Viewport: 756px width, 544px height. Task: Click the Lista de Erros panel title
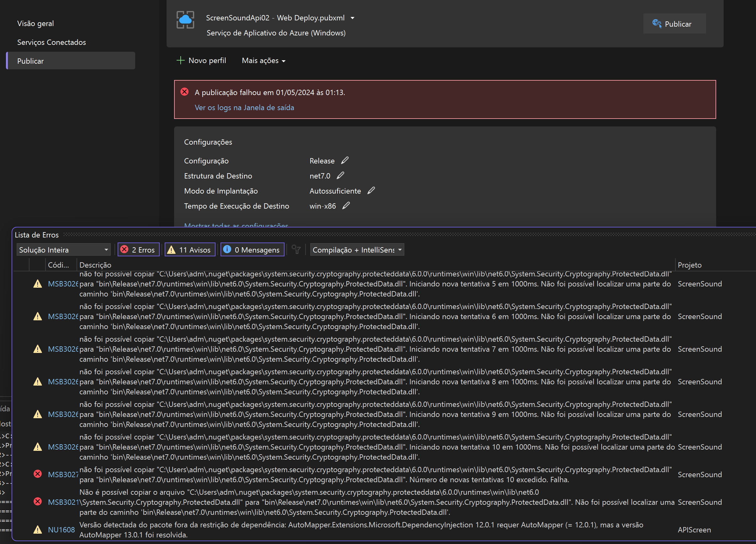click(x=37, y=235)
